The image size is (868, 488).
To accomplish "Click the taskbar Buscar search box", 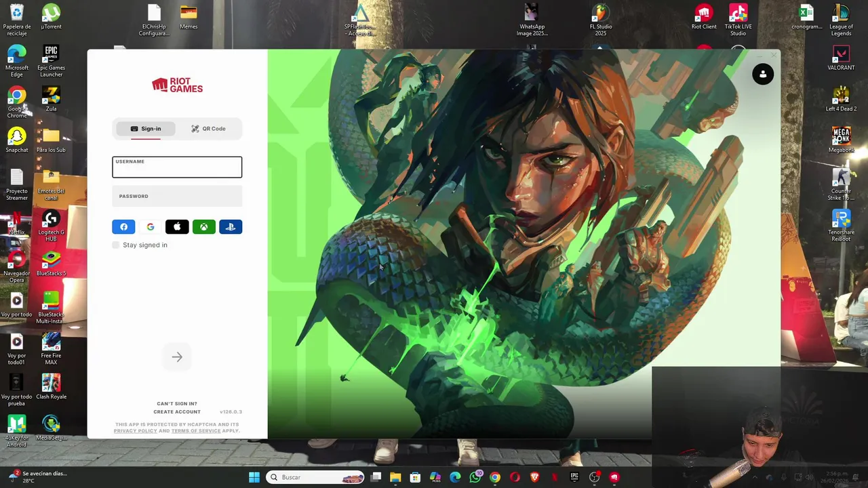I will 315,477.
